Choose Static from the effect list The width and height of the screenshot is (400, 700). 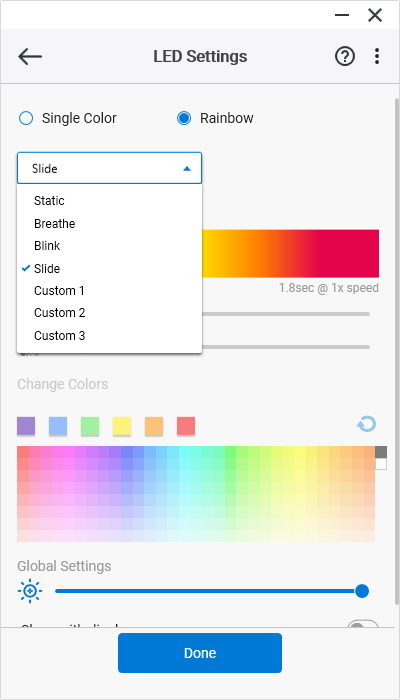[109, 200]
